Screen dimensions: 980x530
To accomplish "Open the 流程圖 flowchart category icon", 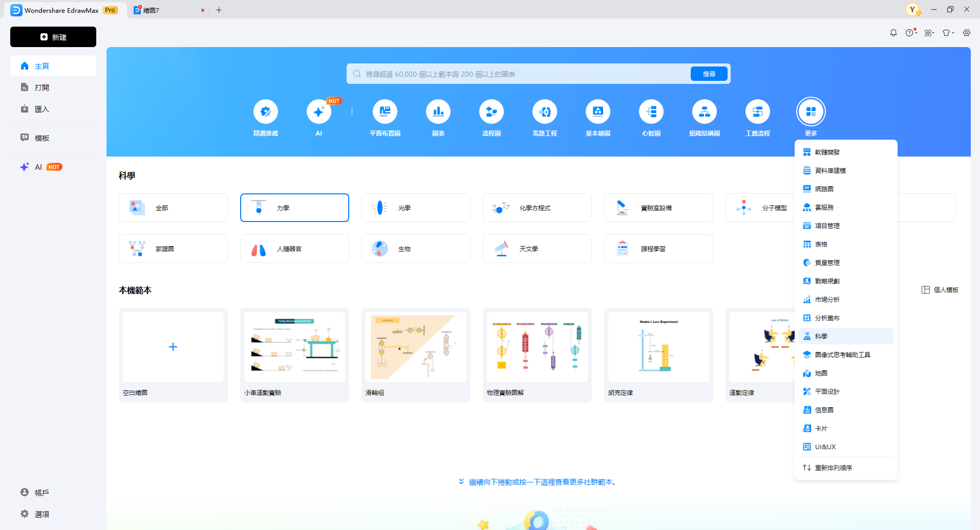I will [491, 112].
